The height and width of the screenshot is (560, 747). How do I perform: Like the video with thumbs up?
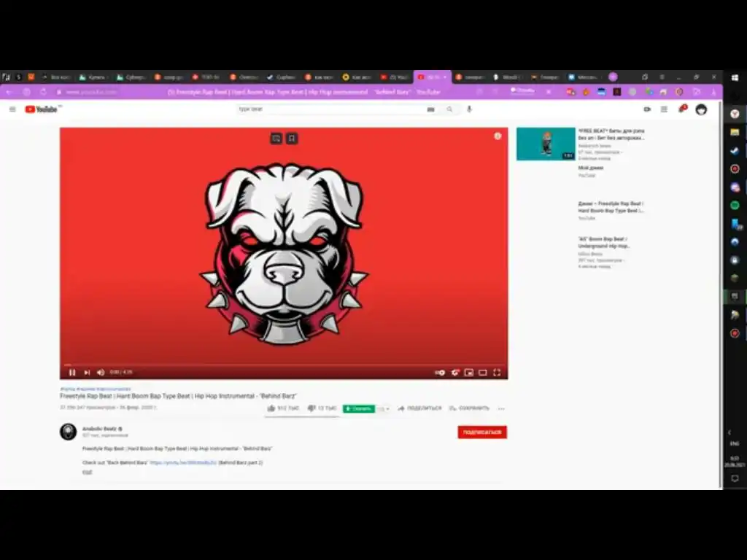(x=283, y=408)
